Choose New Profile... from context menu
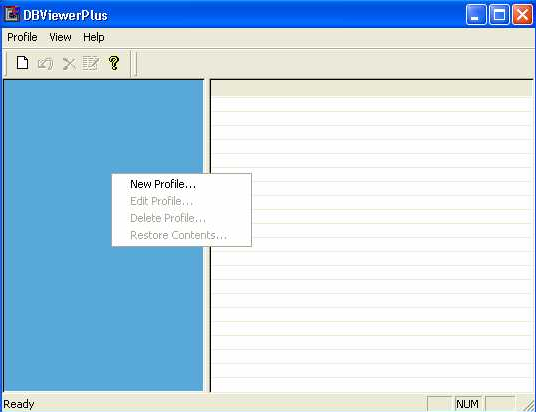Screen dimensions: 536x412 [182, 184]
